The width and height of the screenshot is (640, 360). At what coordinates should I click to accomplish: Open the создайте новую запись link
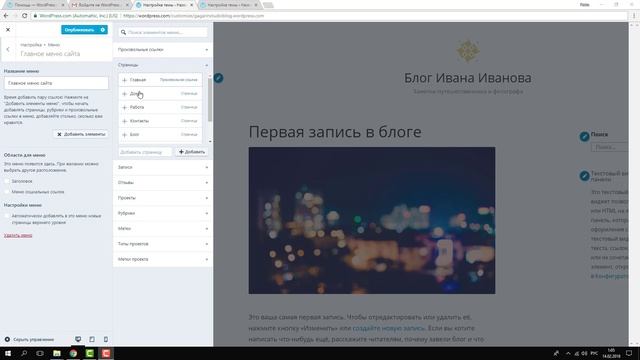pos(389,328)
